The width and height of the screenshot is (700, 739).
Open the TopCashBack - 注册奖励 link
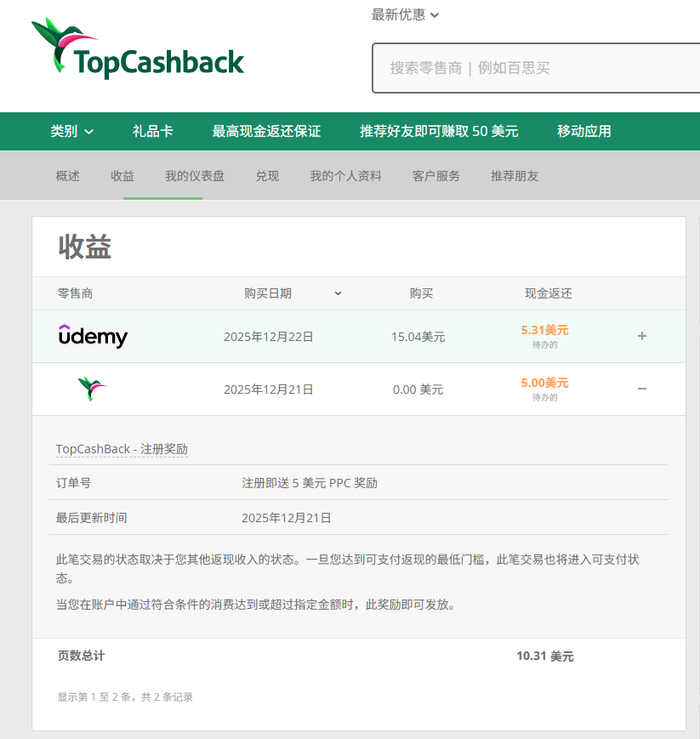[122, 449]
